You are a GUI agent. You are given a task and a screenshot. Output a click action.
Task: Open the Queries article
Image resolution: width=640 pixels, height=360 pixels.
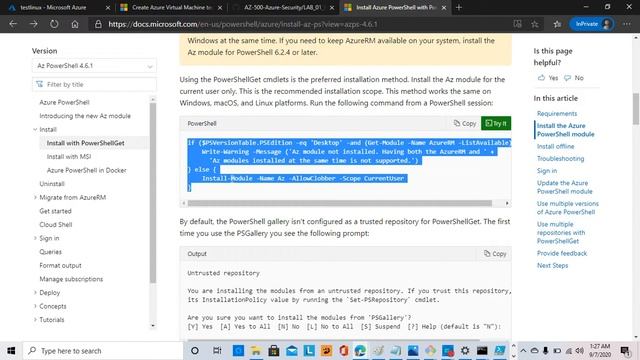pyautogui.click(x=50, y=252)
